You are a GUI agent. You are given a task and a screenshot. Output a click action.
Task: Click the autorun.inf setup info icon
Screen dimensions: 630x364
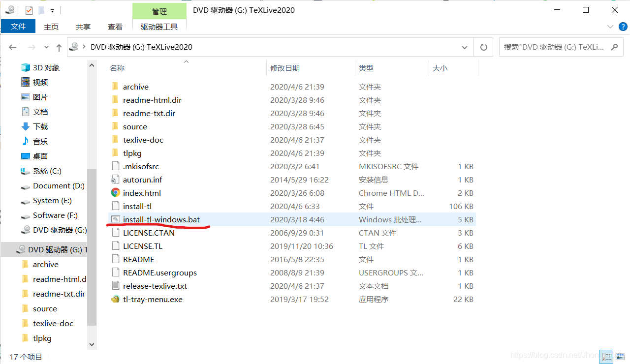coord(115,180)
